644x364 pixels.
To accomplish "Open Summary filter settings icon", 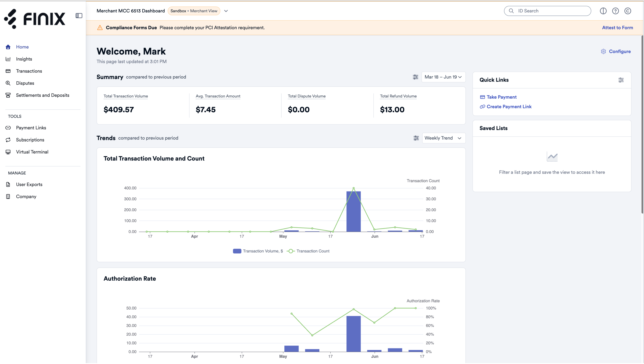I will pos(415,77).
